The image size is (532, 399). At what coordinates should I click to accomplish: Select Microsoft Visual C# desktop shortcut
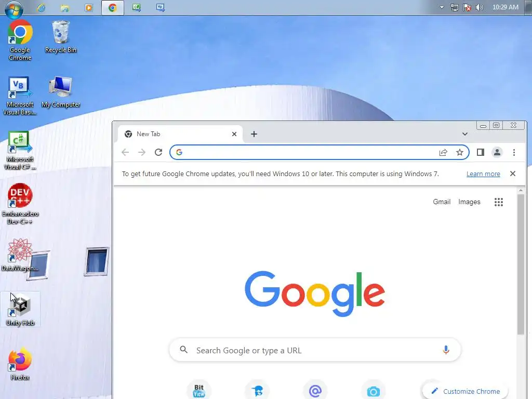[20, 150]
